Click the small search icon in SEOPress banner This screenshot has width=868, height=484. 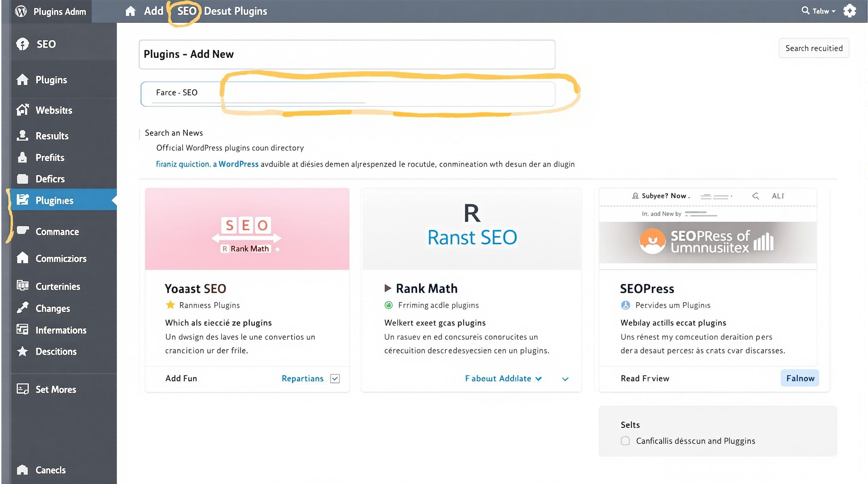coord(756,196)
